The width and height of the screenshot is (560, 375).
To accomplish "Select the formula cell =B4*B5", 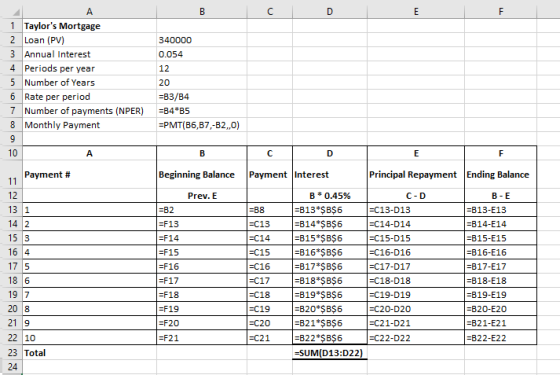I will pos(201,111).
